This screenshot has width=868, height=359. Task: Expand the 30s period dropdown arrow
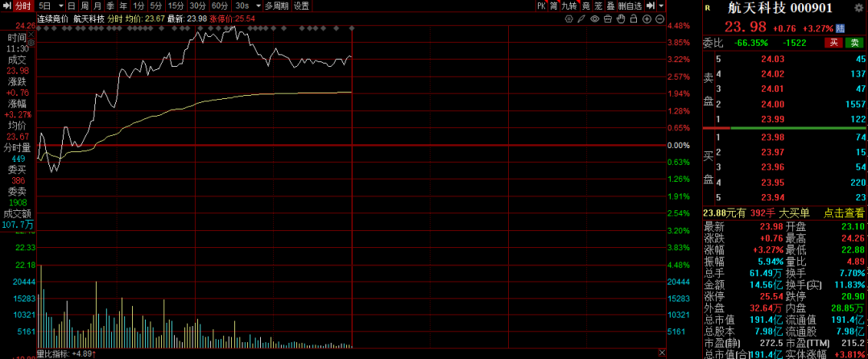click(x=258, y=6)
